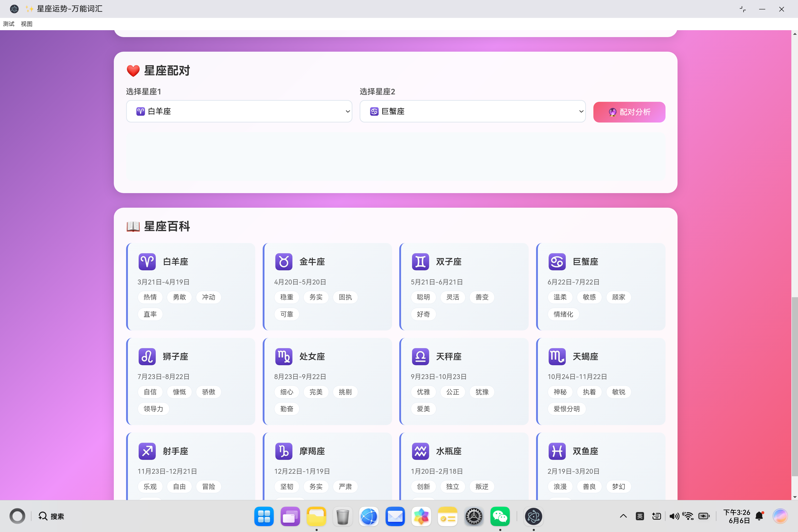The width and height of the screenshot is (798, 532).
Task: Click the 狮子座 card title
Action: (x=175, y=356)
